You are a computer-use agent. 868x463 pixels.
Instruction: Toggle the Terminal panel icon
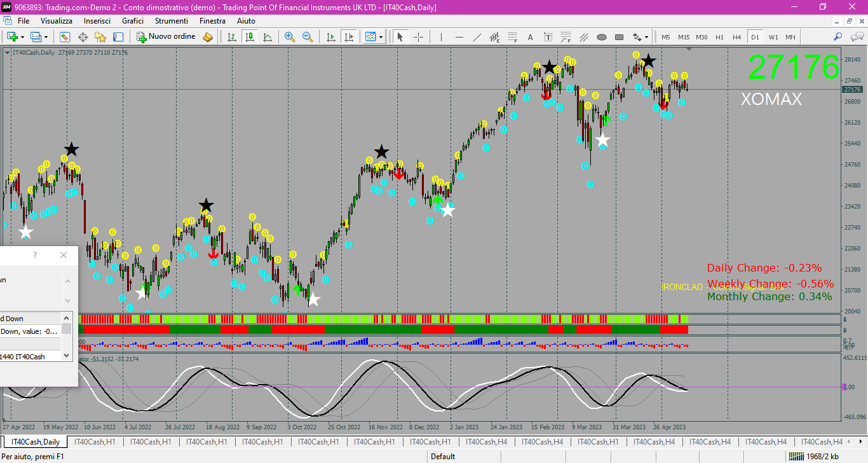[x=118, y=37]
